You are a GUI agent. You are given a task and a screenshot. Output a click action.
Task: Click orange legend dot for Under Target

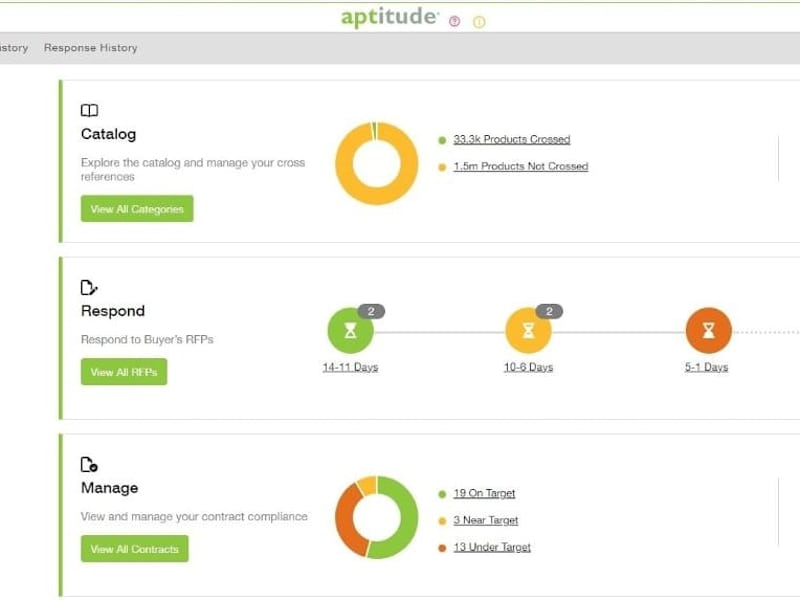[x=442, y=548]
